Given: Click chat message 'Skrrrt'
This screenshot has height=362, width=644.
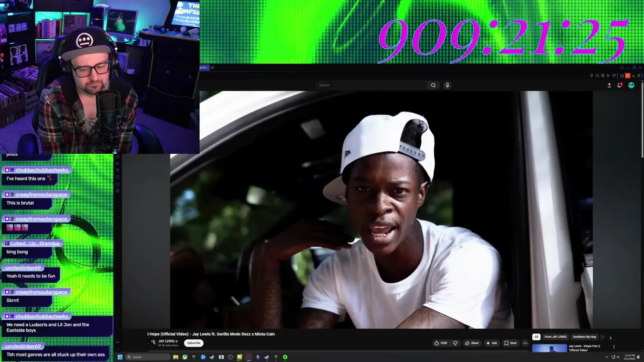Looking at the screenshot, I should (x=13, y=301).
